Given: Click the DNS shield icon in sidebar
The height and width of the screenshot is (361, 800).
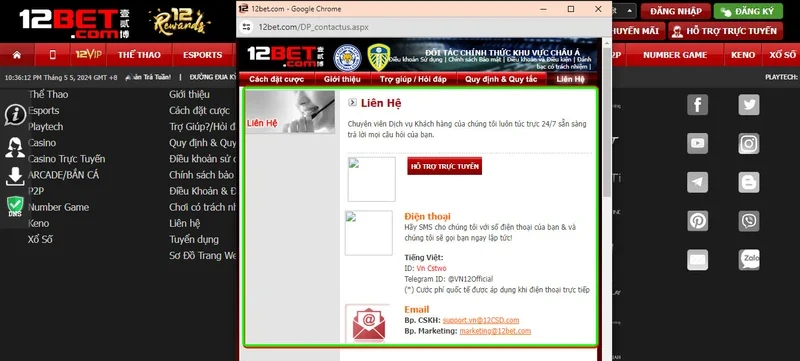Looking at the screenshot, I should tap(15, 207).
